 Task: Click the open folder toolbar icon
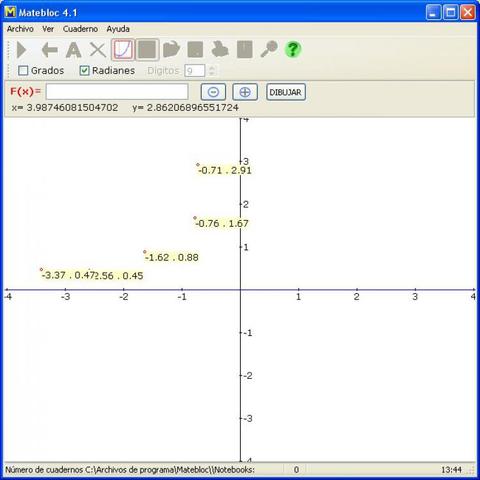pyautogui.click(x=171, y=50)
